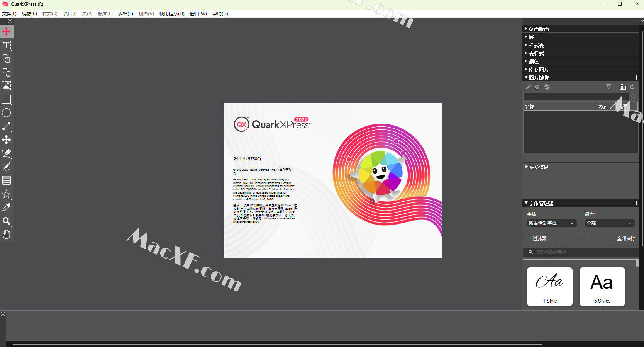This screenshot has height=347, width=644.
Task: Close the right-side palette group
Action: tap(642, 21)
